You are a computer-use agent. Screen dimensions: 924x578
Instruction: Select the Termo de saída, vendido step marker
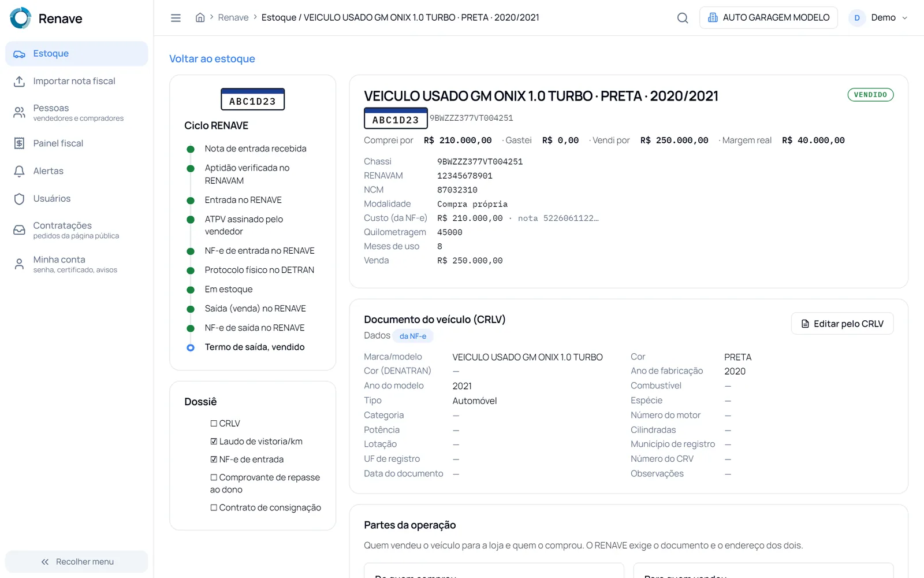[191, 347]
